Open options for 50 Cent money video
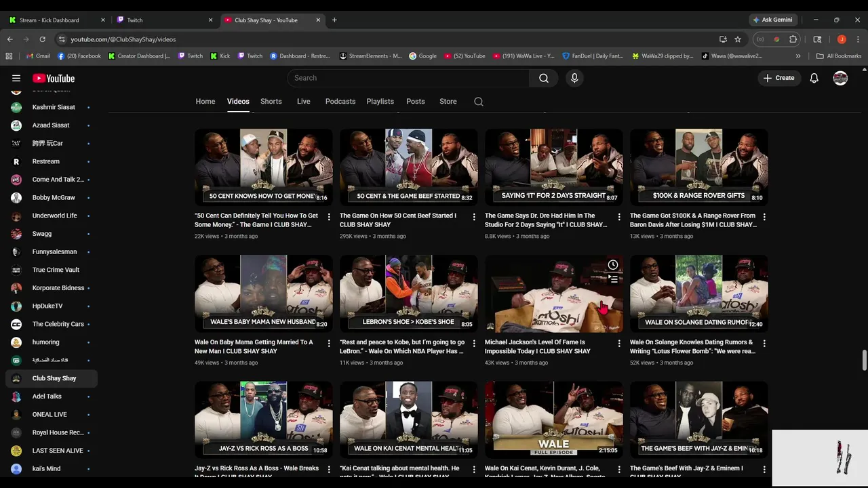 (329, 217)
